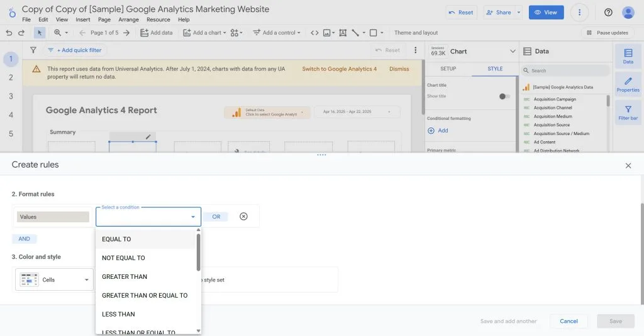Click Switch to Google Analytics 4 link
The width and height of the screenshot is (644, 336).
point(339,69)
